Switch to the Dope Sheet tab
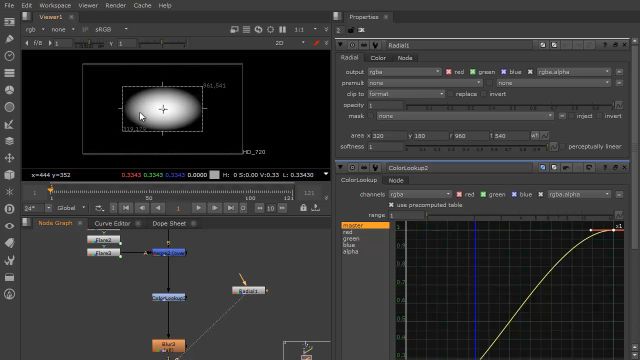The height and width of the screenshot is (360, 640). (169, 223)
